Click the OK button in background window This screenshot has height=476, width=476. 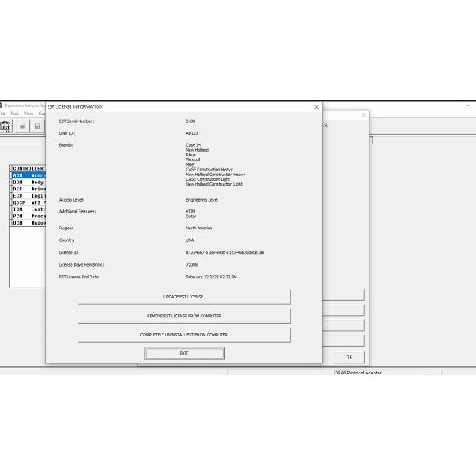coord(348,357)
